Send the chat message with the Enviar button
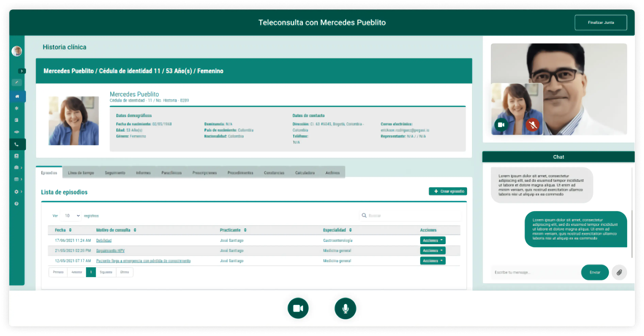 coord(595,272)
